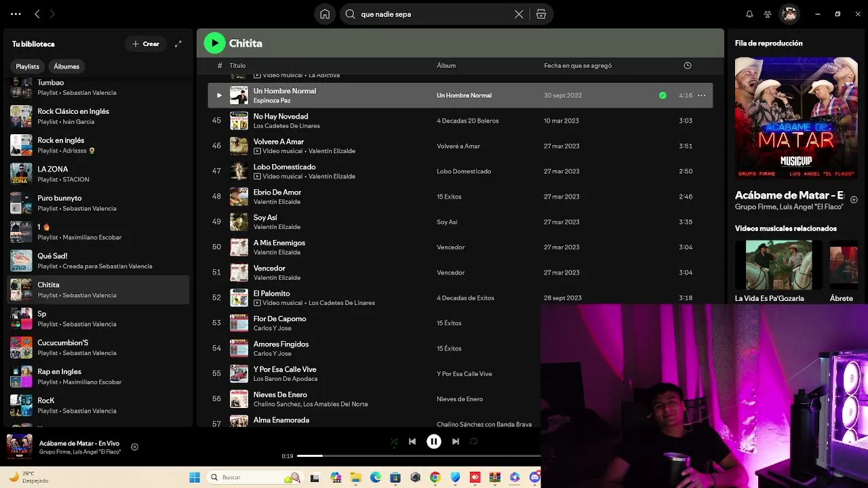The height and width of the screenshot is (488, 868).
Task: Toggle the green saved check for Un Hombre Normal
Action: (x=663, y=96)
